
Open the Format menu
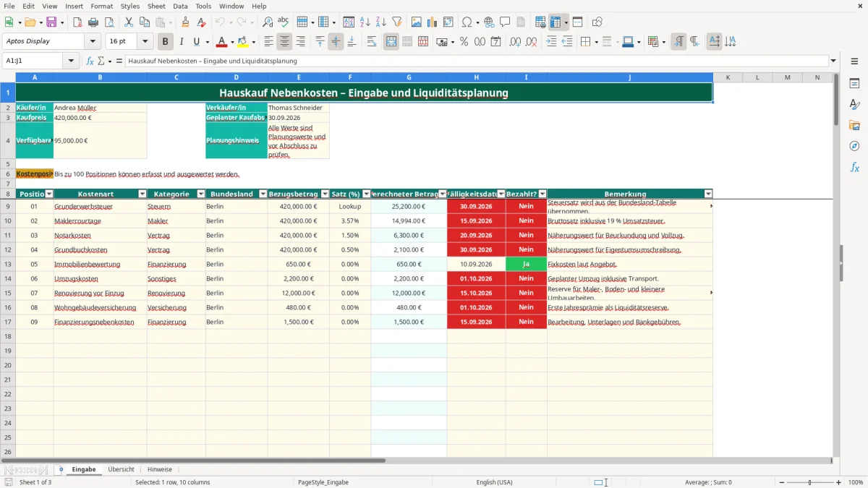tap(101, 6)
